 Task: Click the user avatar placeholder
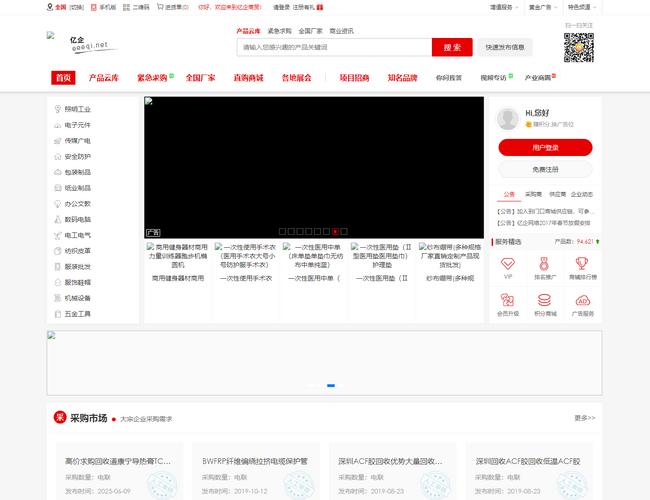[508, 119]
